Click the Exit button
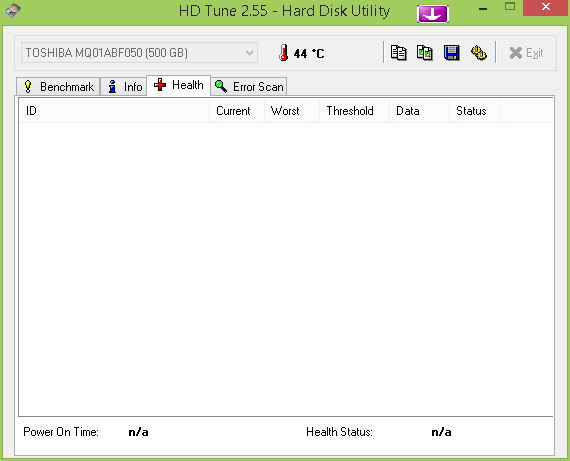 tap(526, 53)
